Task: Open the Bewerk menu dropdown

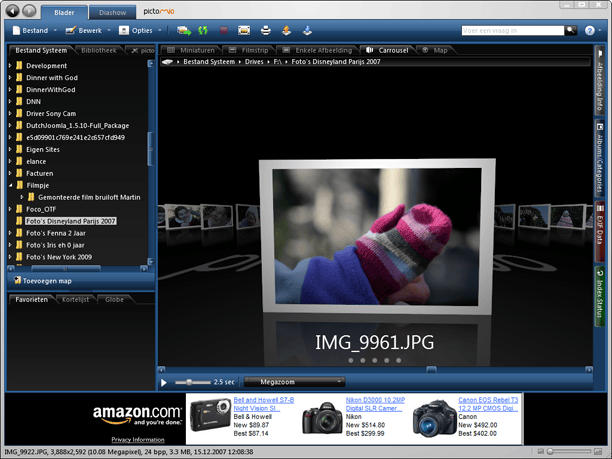Action: tap(88, 30)
